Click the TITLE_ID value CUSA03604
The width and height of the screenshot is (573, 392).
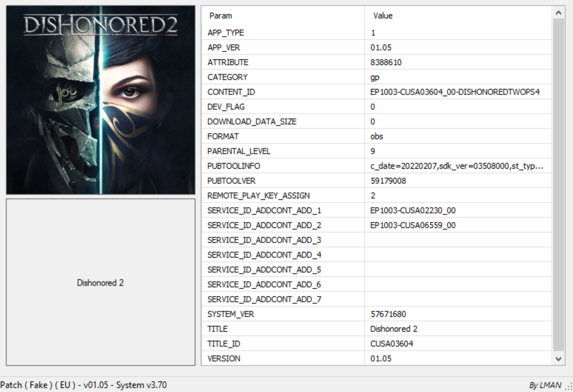(391, 344)
